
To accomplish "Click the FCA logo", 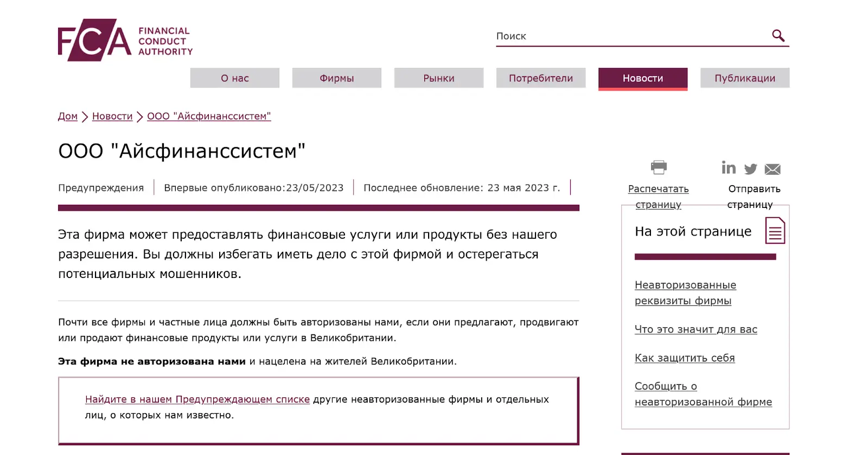I will [125, 40].
